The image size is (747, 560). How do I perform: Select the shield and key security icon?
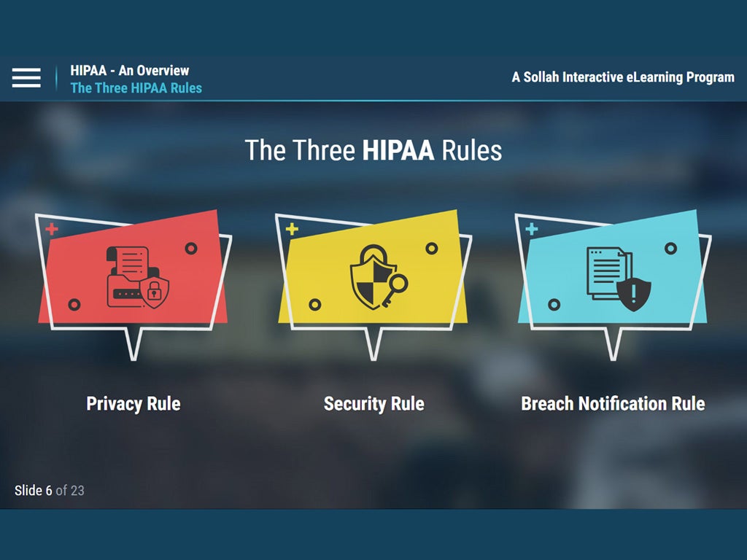coord(379,277)
